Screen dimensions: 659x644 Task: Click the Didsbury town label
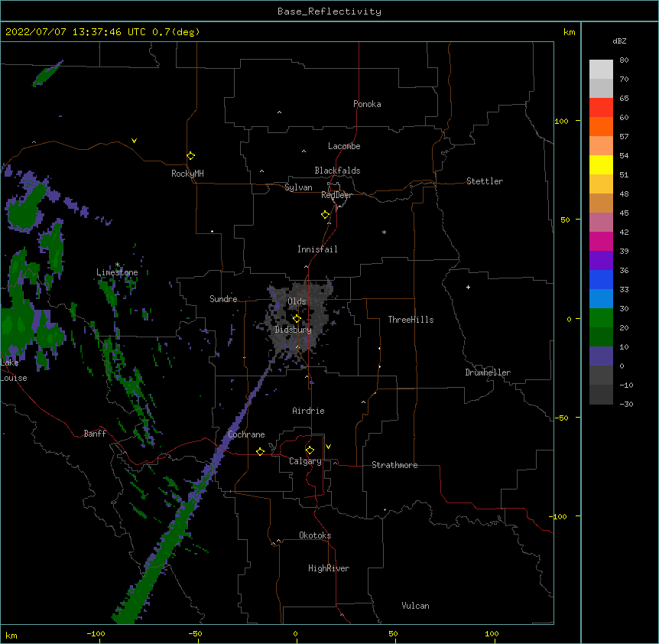293,330
